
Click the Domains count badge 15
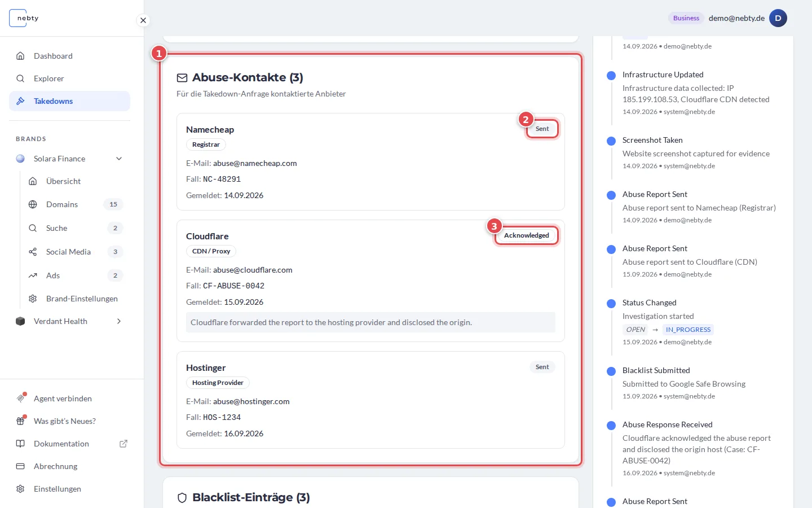tap(113, 204)
